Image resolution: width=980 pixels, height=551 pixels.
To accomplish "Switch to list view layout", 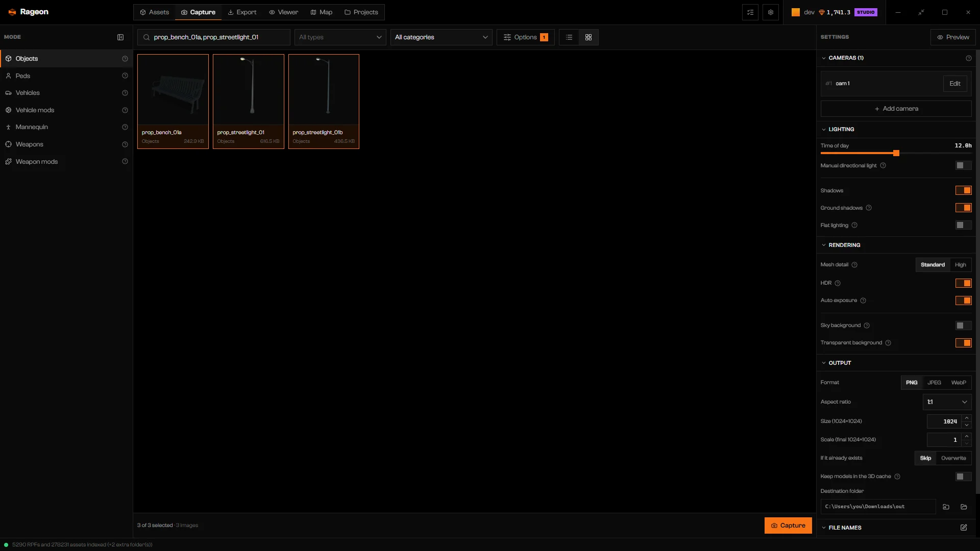I will click(569, 37).
